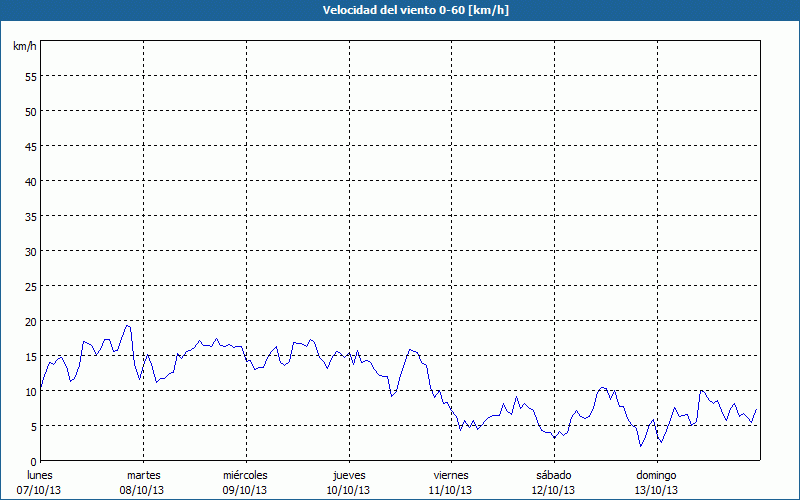800x500 pixels.
Task: Select the 'domingo' day label
Action: coord(656,475)
